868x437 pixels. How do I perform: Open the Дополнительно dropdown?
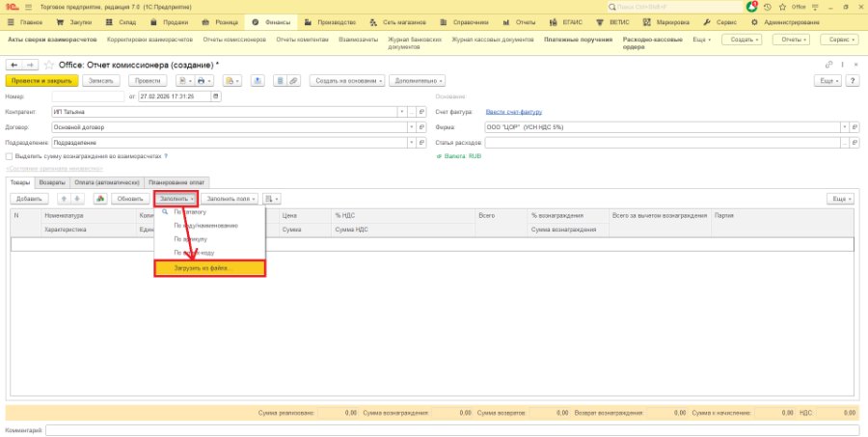(417, 81)
